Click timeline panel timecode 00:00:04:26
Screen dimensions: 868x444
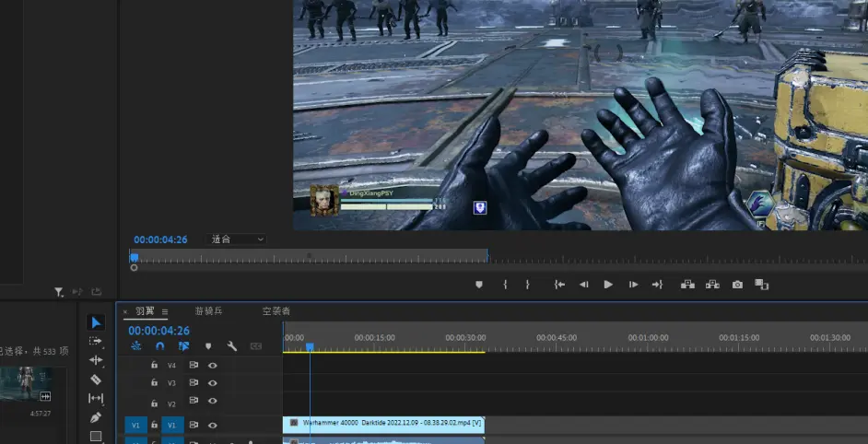[158, 331]
